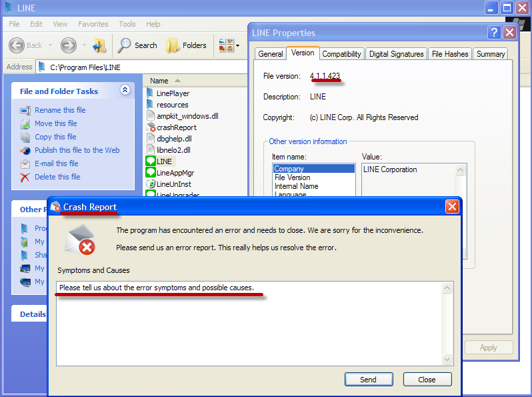Click Move this file link
The height and width of the screenshot is (397, 532).
click(x=55, y=123)
